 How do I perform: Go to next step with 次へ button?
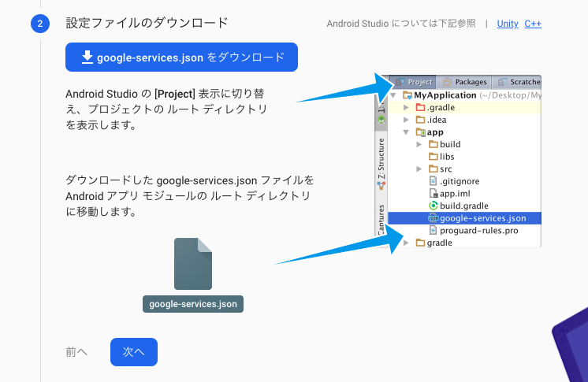tap(134, 351)
